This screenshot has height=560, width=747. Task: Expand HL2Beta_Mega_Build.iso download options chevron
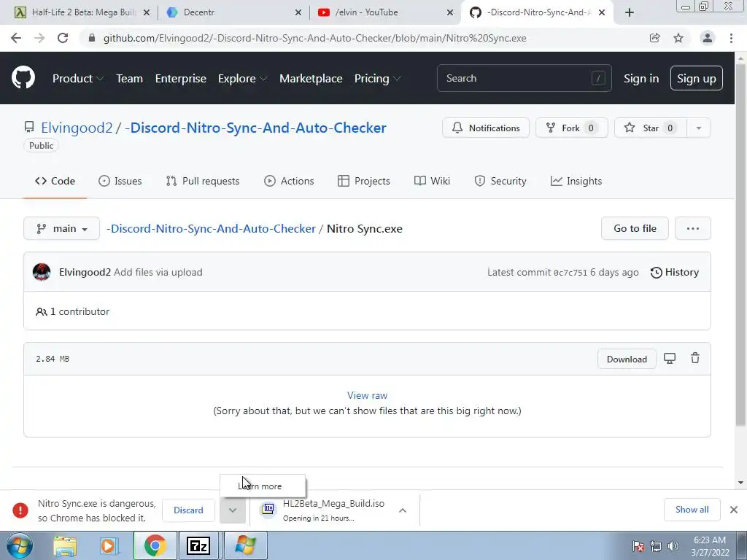click(x=403, y=510)
